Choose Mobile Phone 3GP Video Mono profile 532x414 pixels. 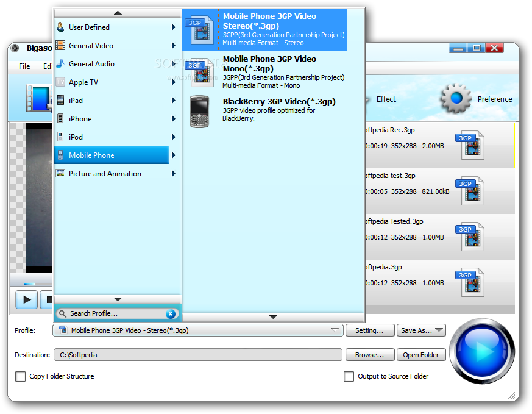(264, 73)
